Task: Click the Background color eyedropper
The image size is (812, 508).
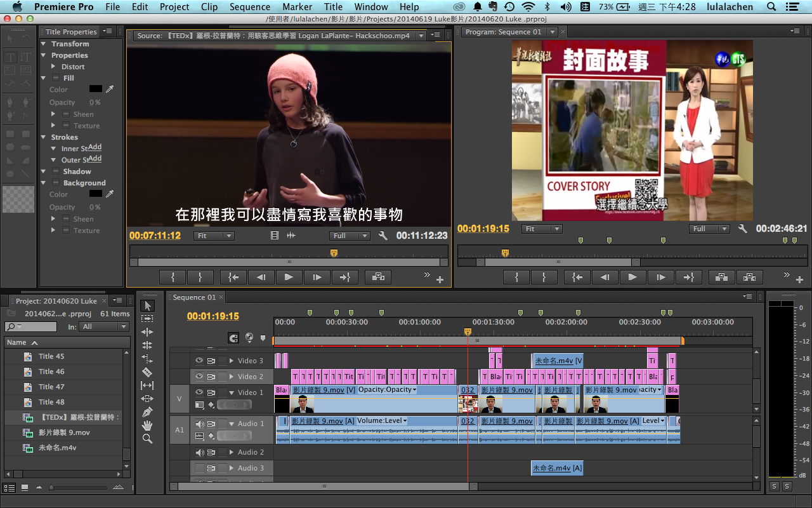Action: [x=110, y=194]
